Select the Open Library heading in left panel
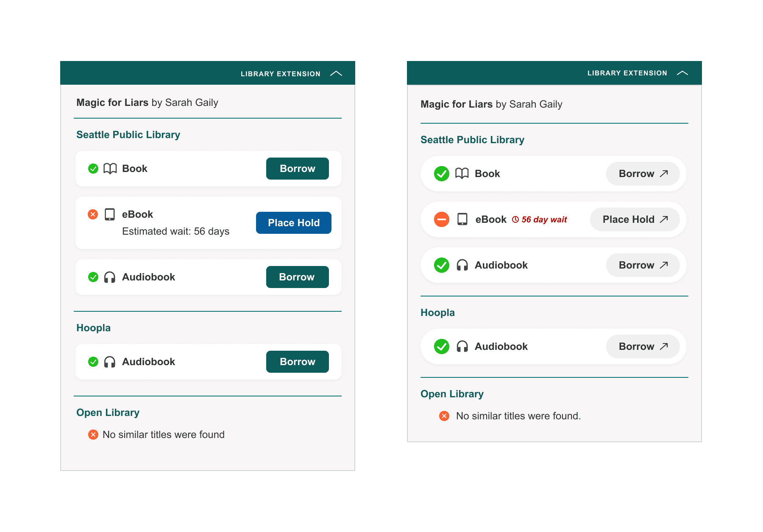The height and width of the screenshot is (532, 763). tap(108, 413)
